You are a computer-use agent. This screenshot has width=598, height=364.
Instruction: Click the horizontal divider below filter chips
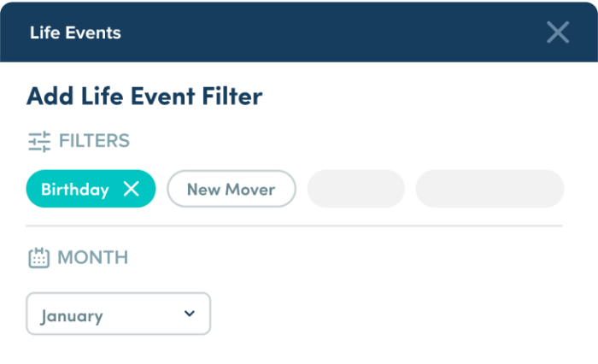click(294, 226)
